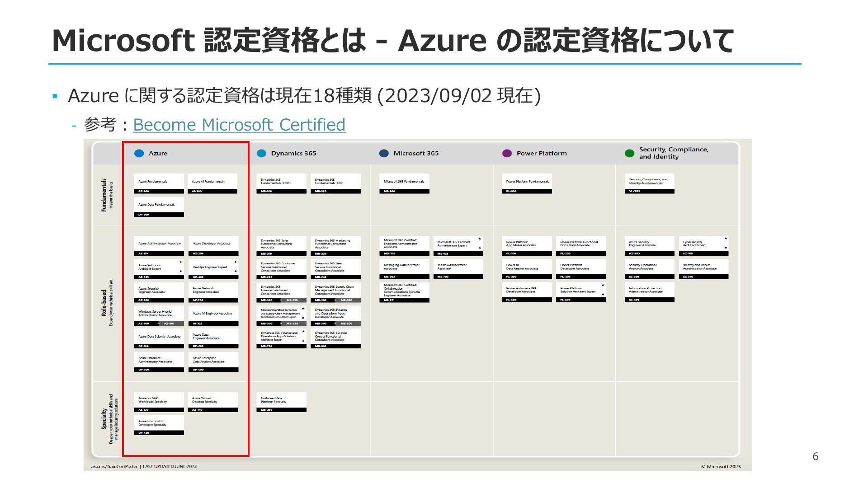868x488 pixels.
Task: Click the star on Cybersecurity Architect Expert card
Action: (x=726, y=239)
